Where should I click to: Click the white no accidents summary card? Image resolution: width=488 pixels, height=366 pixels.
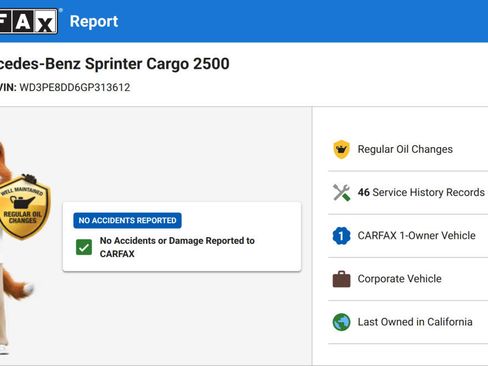182,236
